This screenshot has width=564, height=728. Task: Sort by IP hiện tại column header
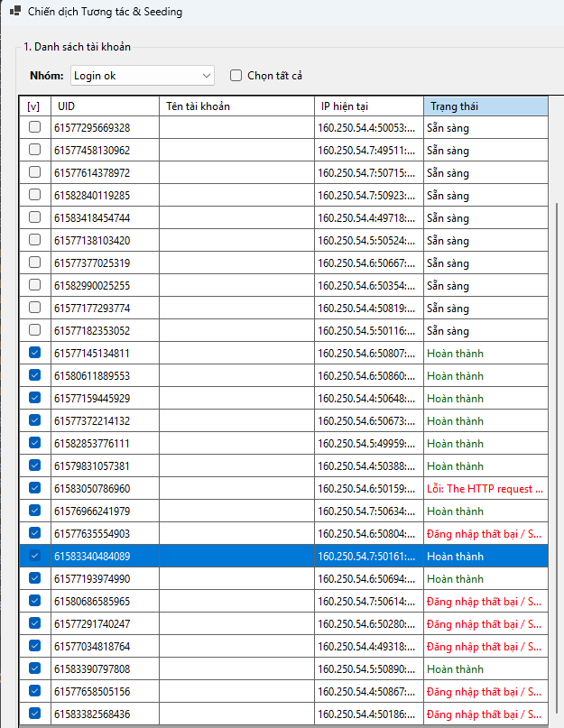click(x=369, y=106)
